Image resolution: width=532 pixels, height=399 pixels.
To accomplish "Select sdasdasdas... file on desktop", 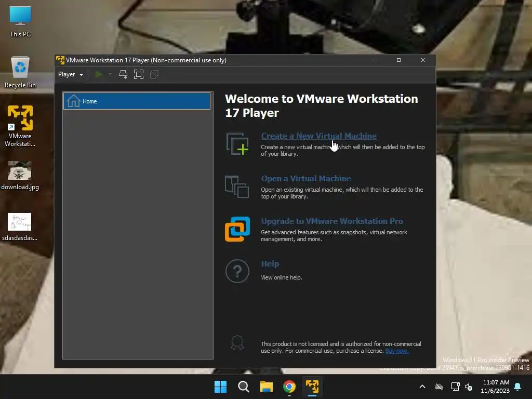I will [20, 227].
